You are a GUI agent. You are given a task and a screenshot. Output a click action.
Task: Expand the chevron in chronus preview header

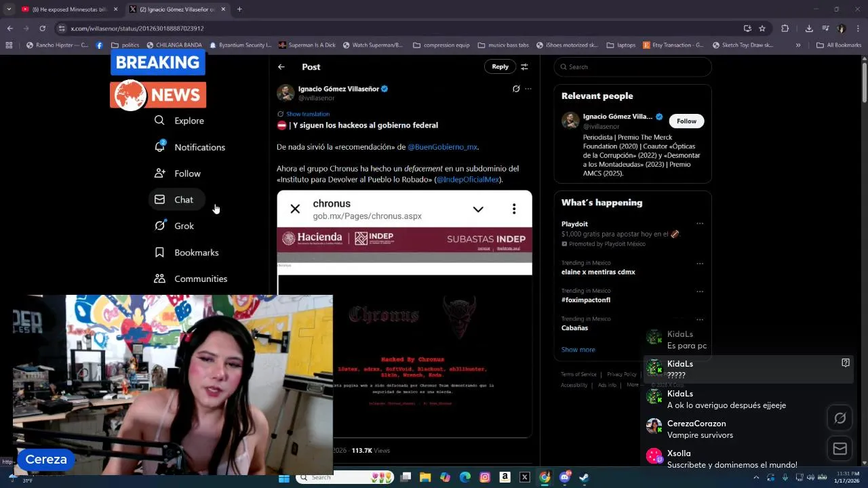point(478,209)
